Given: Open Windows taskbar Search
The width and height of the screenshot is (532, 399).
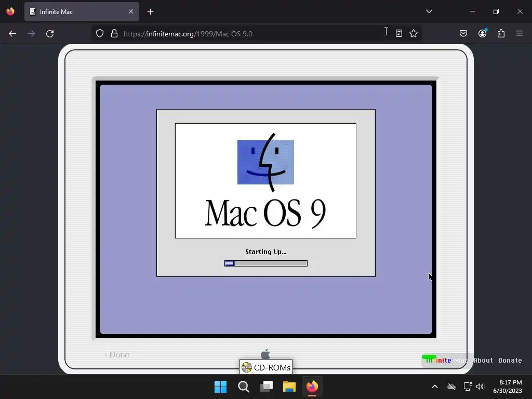Looking at the screenshot, I should (x=243, y=387).
